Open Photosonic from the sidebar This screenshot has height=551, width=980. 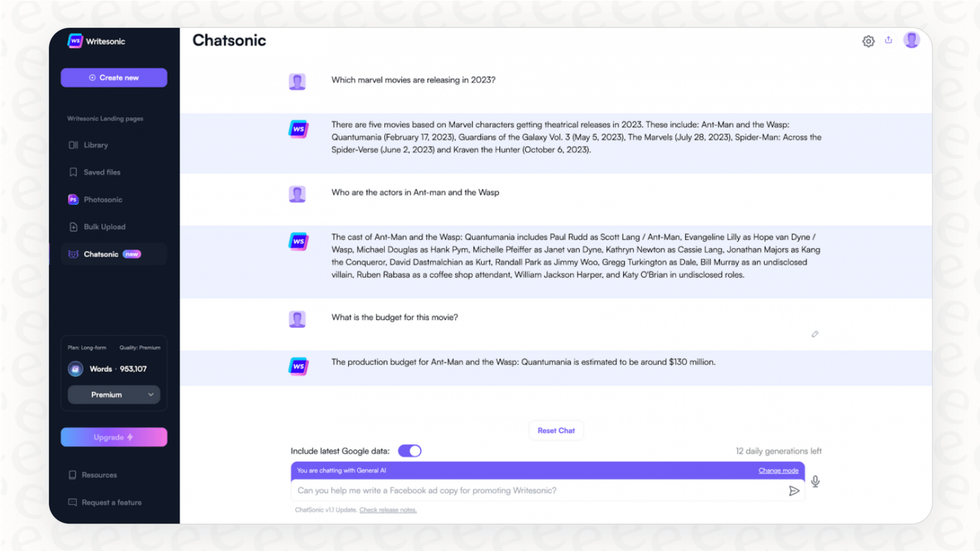click(103, 200)
